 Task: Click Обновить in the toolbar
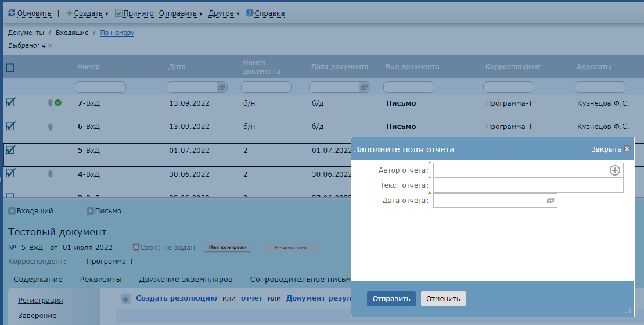34,13
